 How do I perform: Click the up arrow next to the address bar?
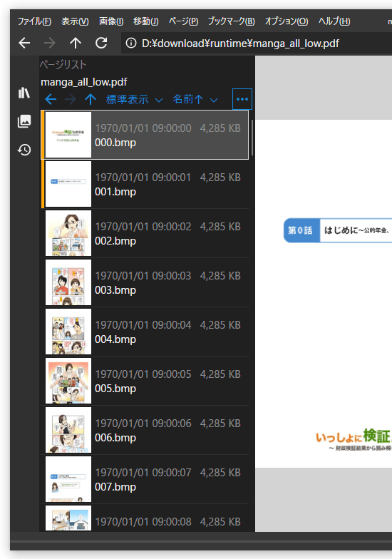tap(76, 43)
